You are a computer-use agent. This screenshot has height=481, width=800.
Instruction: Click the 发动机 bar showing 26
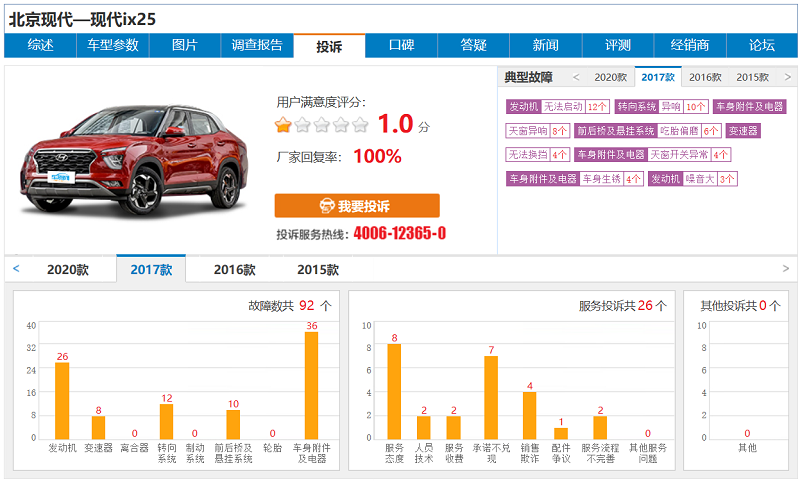tap(62, 401)
